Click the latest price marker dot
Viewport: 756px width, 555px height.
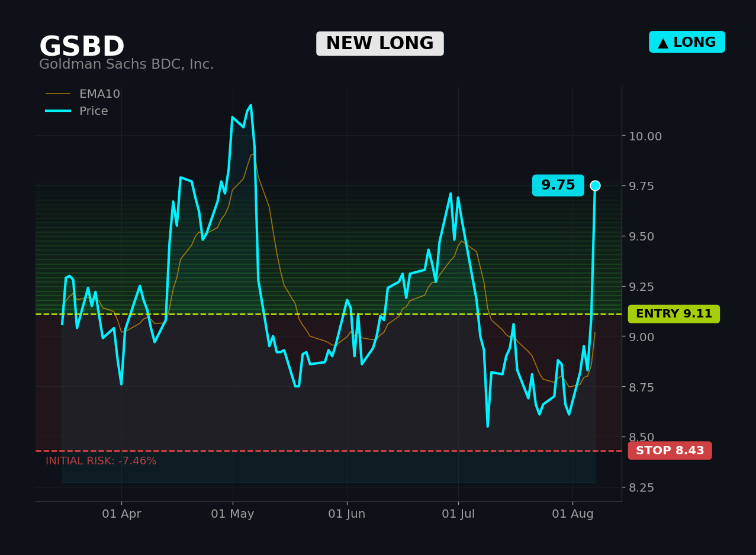[595, 185]
